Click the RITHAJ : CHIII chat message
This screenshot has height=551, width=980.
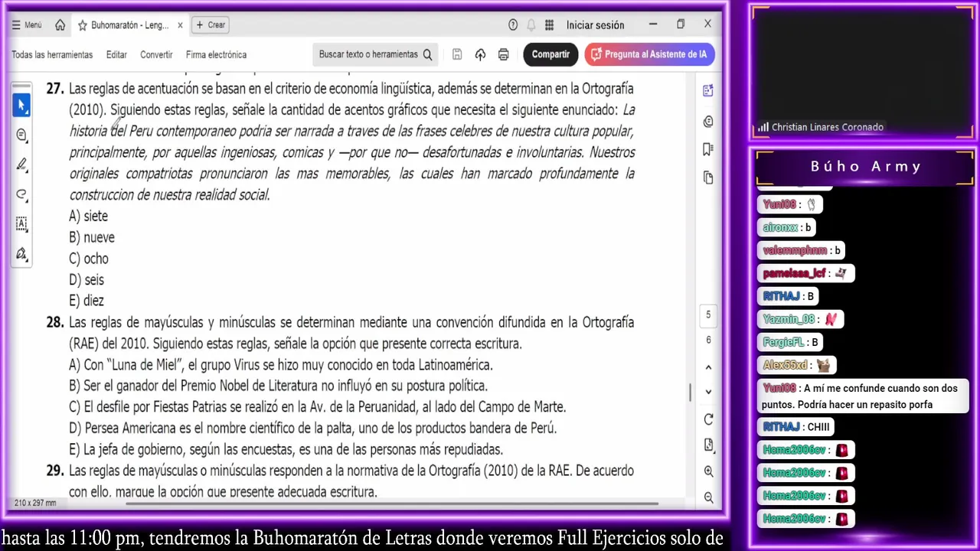click(x=796, y=427)
